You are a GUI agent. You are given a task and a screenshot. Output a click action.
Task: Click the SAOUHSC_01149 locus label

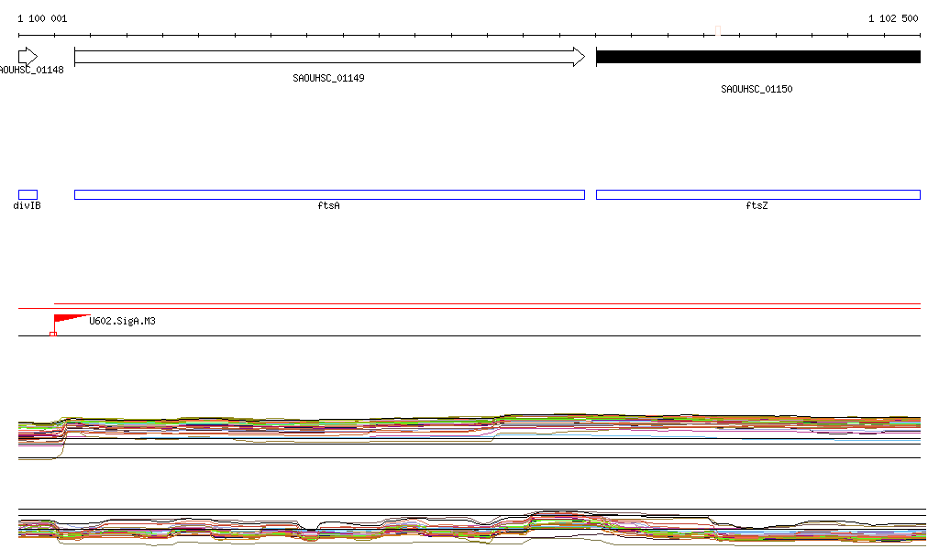(328, 79)
